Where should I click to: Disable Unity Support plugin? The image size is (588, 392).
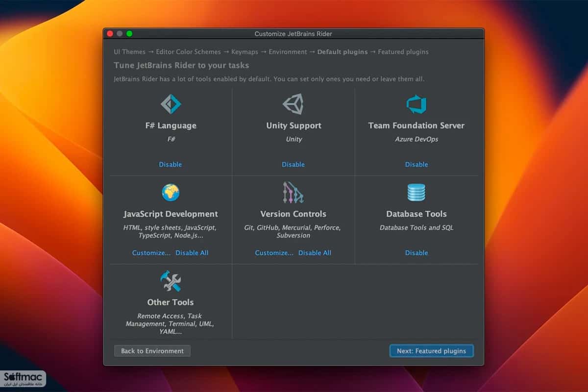click(293, 165)
